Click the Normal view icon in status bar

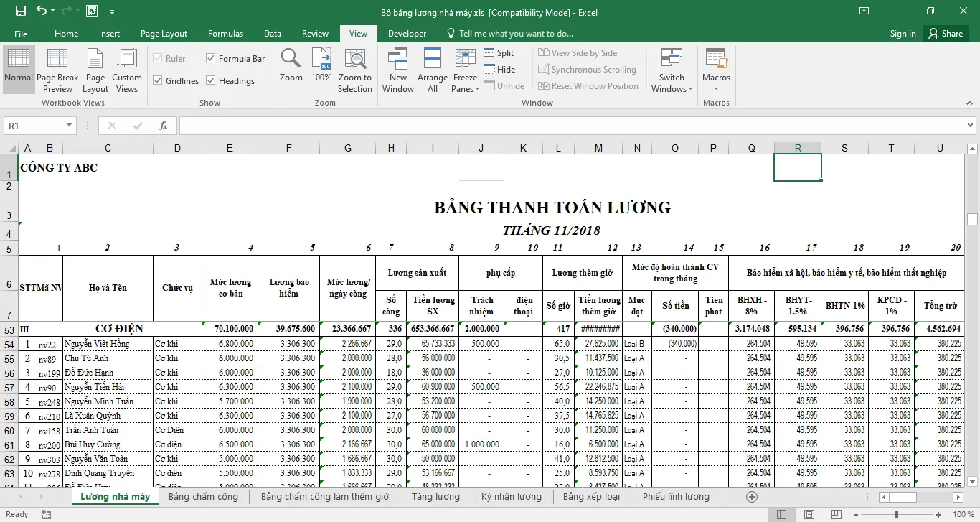coord(781,514)
